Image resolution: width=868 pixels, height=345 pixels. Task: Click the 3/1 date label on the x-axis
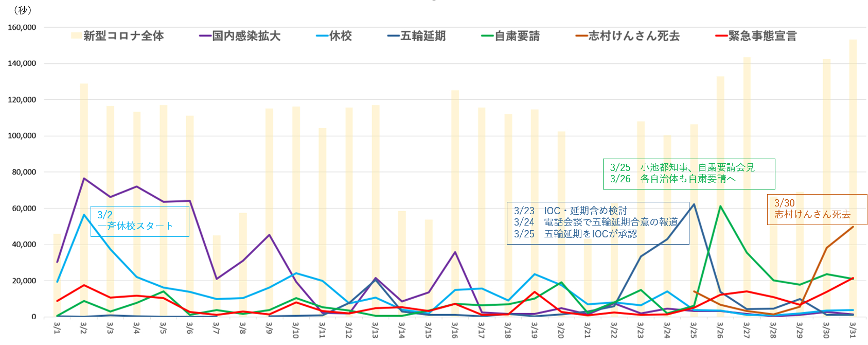(x=57, y=328)
